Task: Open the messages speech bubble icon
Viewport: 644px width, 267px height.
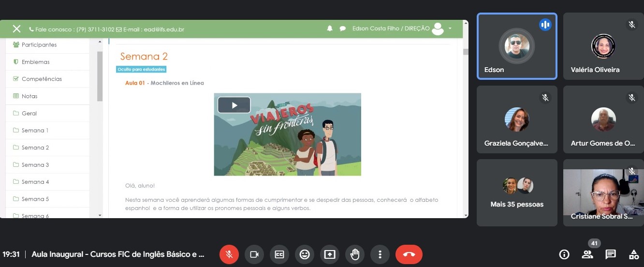Action: 343,29
